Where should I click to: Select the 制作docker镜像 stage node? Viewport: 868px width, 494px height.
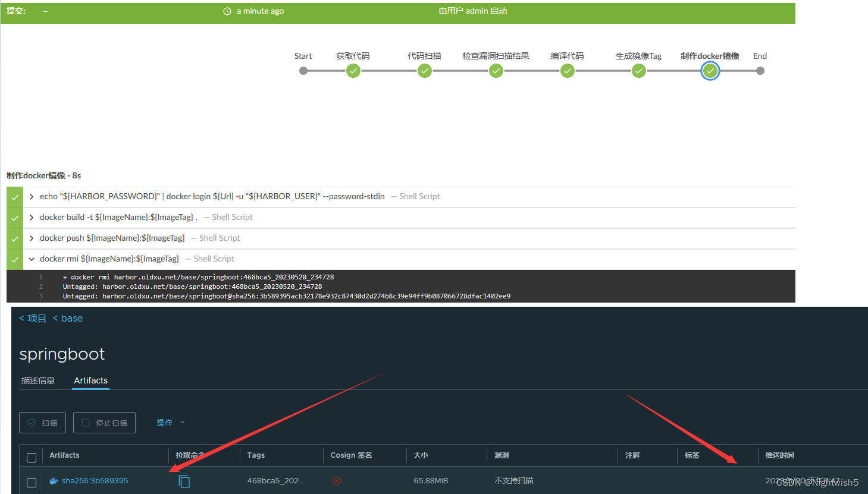[710, 71]
